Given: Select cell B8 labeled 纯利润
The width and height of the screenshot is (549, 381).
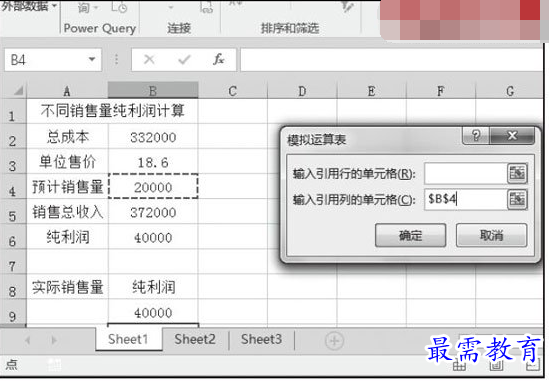Looking at the screenshot, I should (x=153, y=287).
